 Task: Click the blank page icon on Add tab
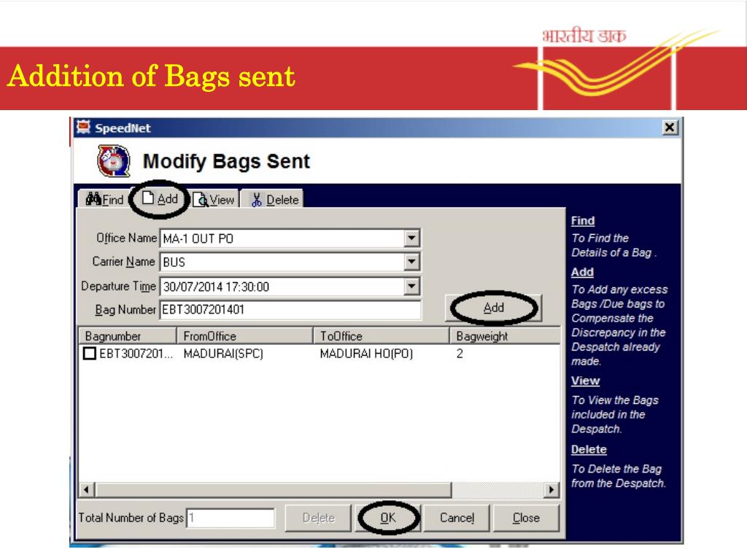point(148,198)
